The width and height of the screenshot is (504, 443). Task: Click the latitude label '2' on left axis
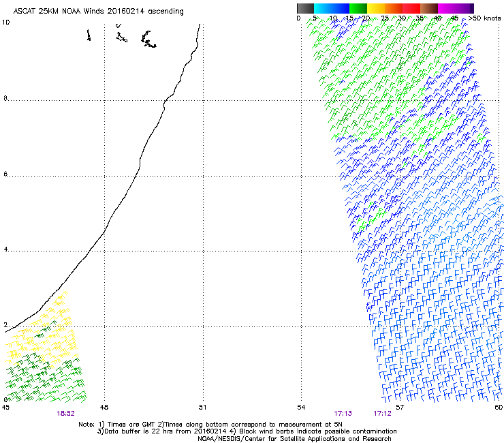point(5,325)
